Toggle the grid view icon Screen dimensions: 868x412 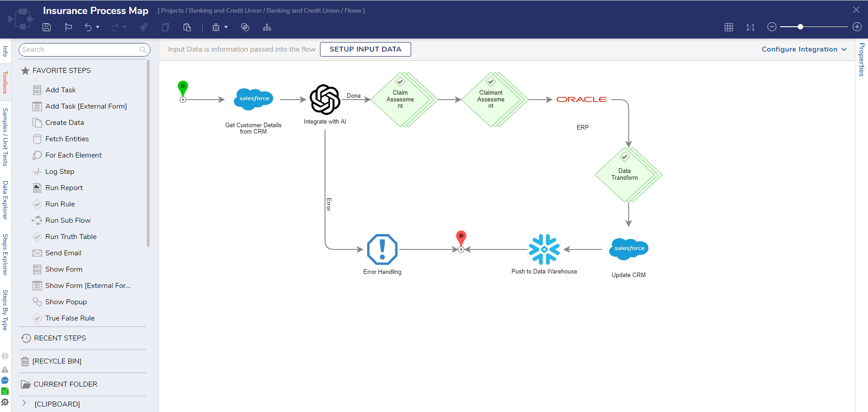[729, 27]
